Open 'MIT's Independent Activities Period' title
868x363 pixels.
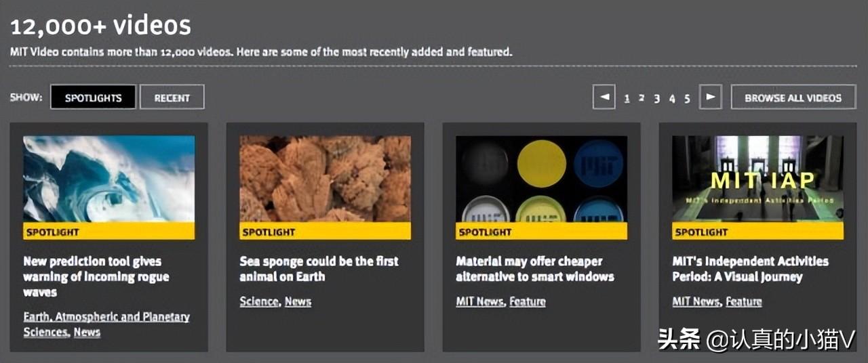[x=751, y=269]
